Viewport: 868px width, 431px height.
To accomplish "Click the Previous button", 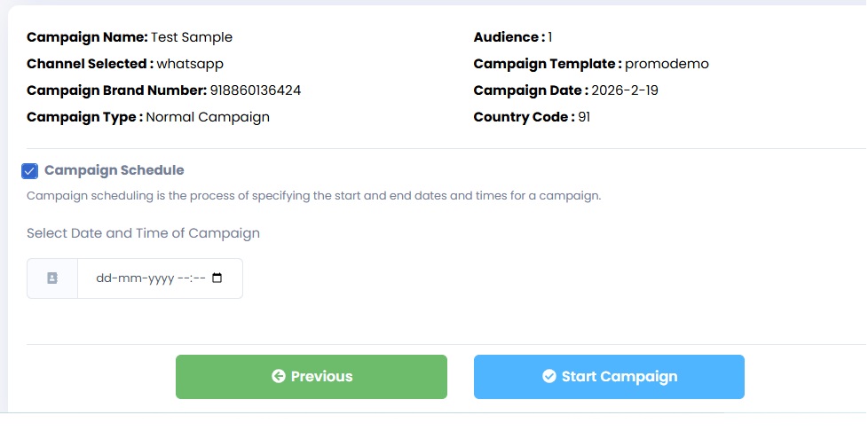I will coord(312,377).
